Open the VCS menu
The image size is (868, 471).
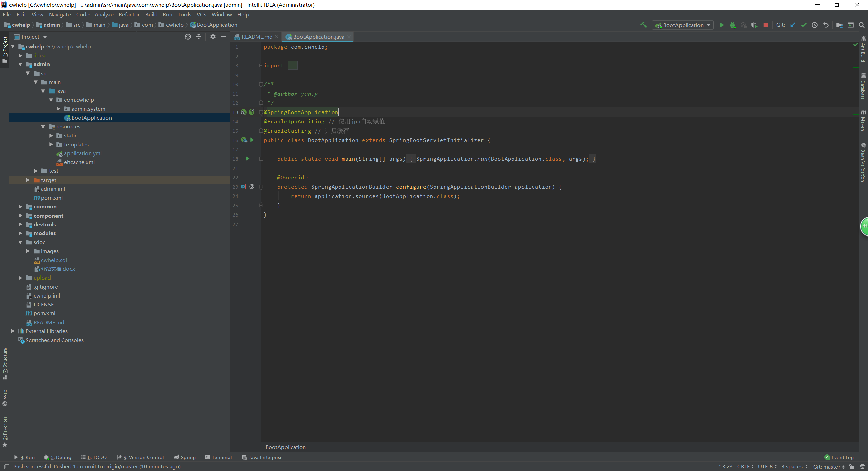pyautogui.click(x=201, y=14)
